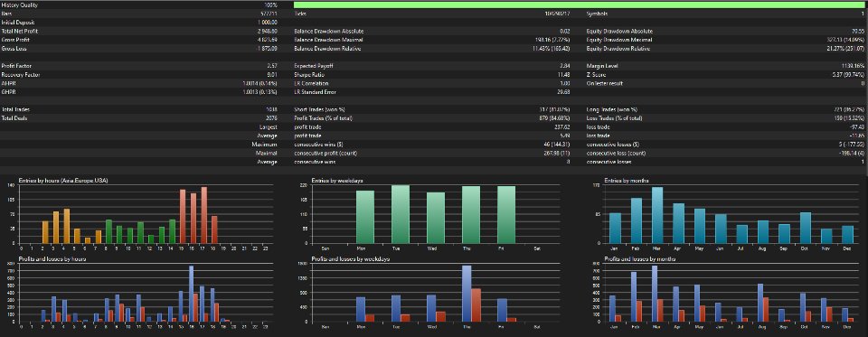Click the Wed bar in Entries by weekdays
The width and height of the screenshot is (868, 337).
436,218
